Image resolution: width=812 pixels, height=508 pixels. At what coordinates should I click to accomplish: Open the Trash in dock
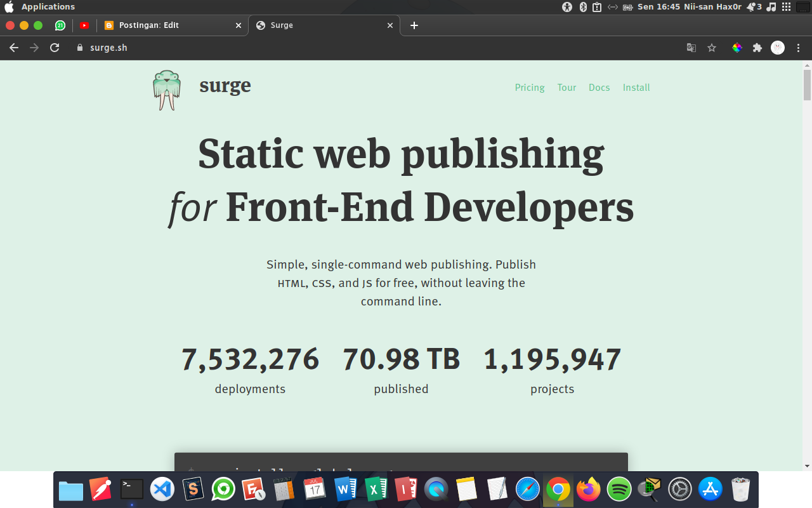click(x=740, y=490)
